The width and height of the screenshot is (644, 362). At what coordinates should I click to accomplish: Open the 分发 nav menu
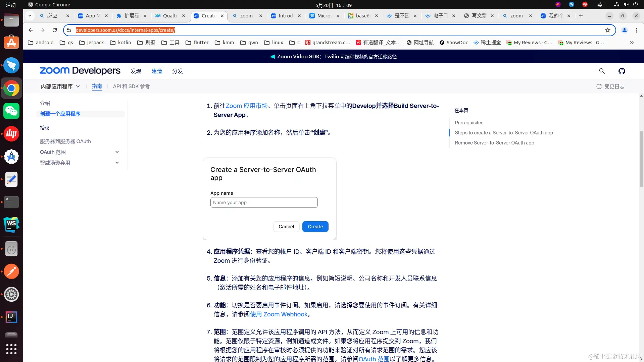click(x=178, y=71)
